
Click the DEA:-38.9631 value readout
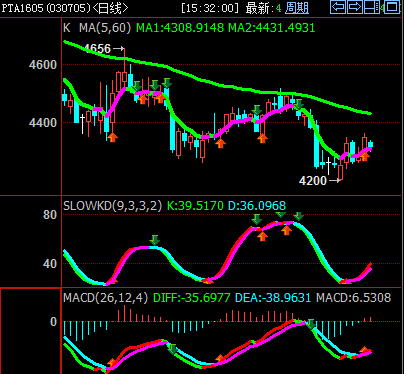(x=273, y=298)
